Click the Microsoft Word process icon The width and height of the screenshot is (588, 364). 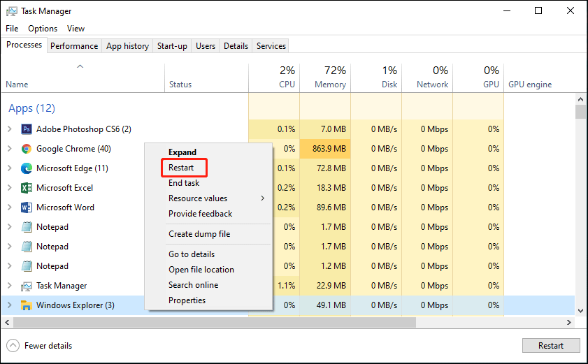[27, 208]
